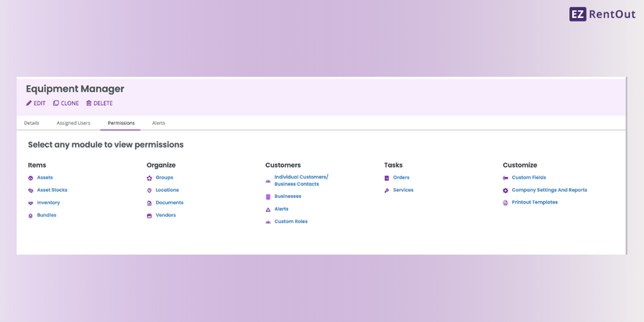Click the Custom Fields icon

(505, 178)
